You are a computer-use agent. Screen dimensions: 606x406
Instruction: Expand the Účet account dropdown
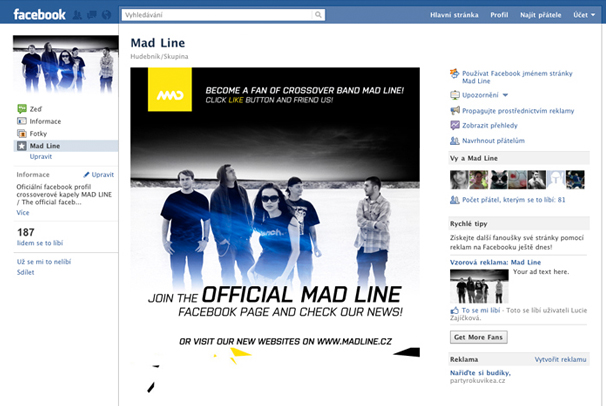[x=584, y=15]
